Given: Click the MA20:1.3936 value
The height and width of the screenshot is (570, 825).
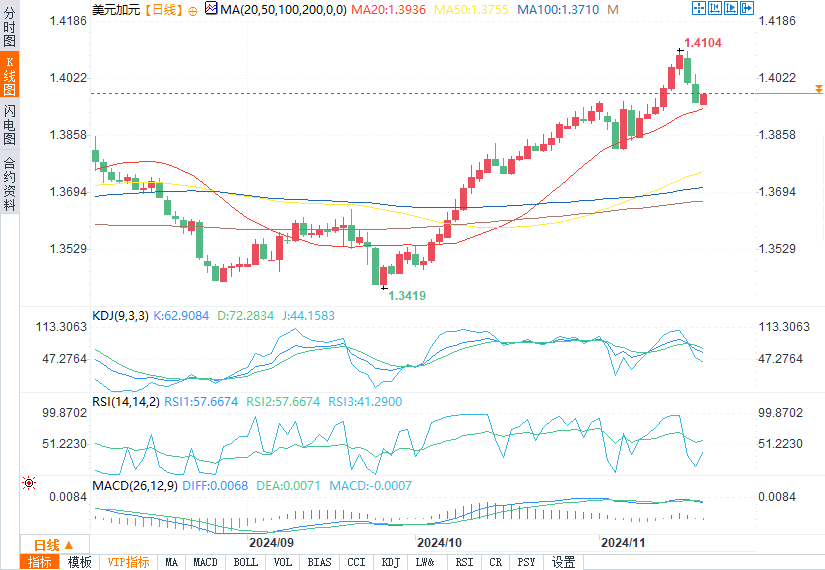Looking at the screenshot, I should click(388, 9).
